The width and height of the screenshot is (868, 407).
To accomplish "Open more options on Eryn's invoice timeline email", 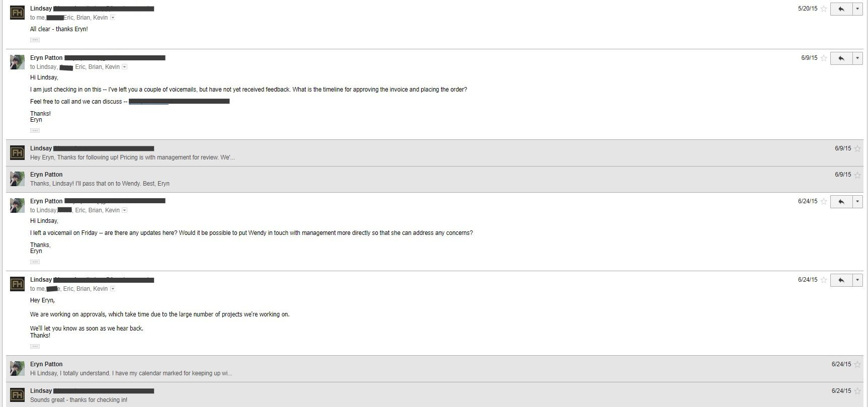I will point(857,58).
